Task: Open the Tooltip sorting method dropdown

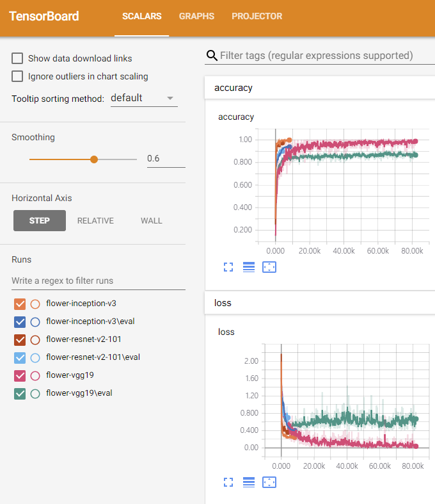Action: [x=144, y=98]
